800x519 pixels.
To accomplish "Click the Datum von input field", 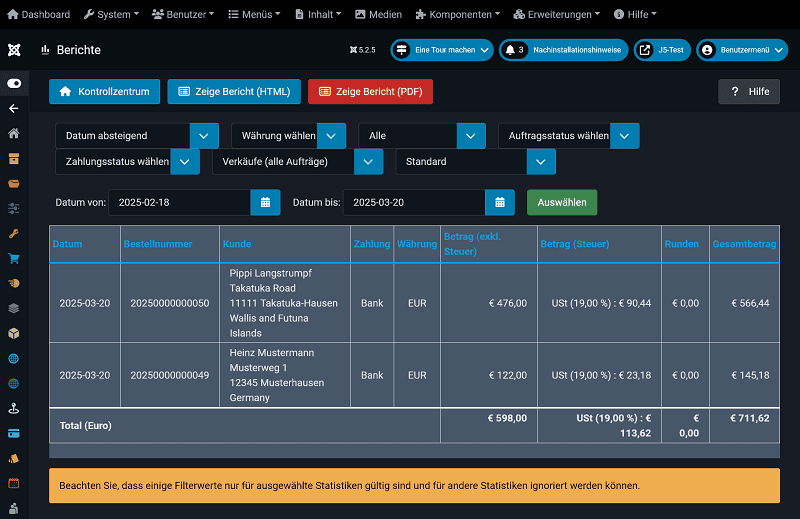I will [x=179, y=202].
